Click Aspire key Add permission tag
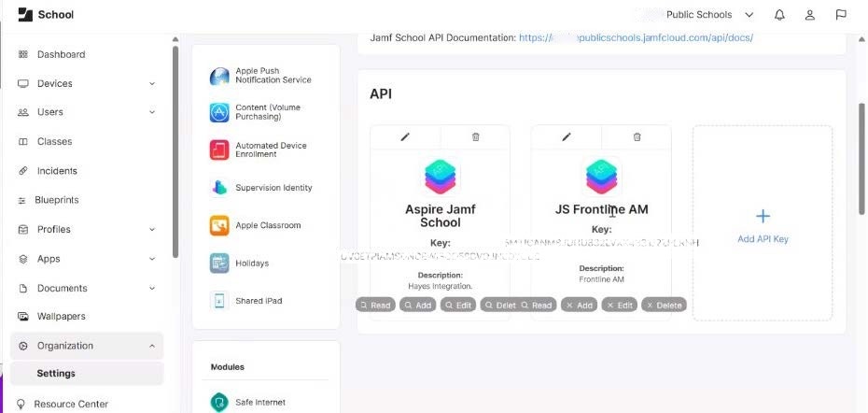Viewport: 868px width, 413px height. 418,305
